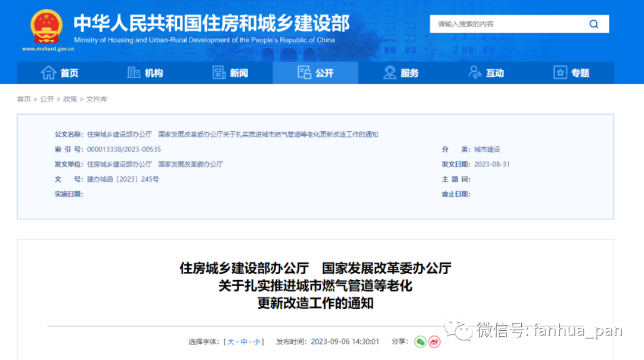Click the news document icon beside 新闻
The image size is (644, 360).
click(219, 72)
